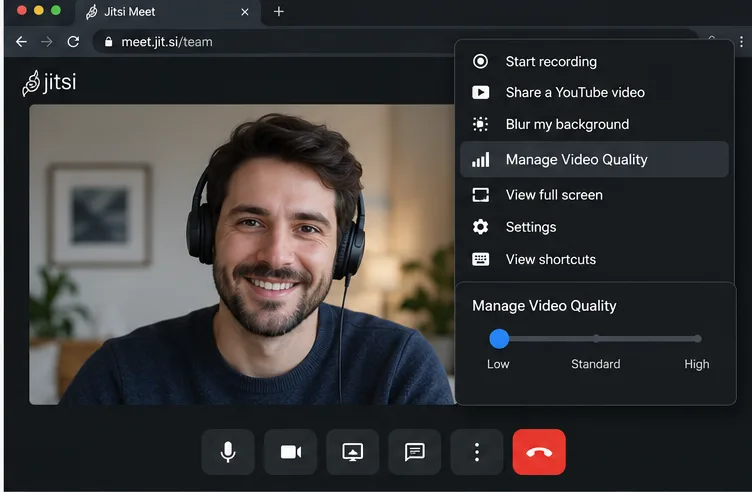752x492 pixels.
Task: Open Settings from the menu
Action: (x=594, y=227)
